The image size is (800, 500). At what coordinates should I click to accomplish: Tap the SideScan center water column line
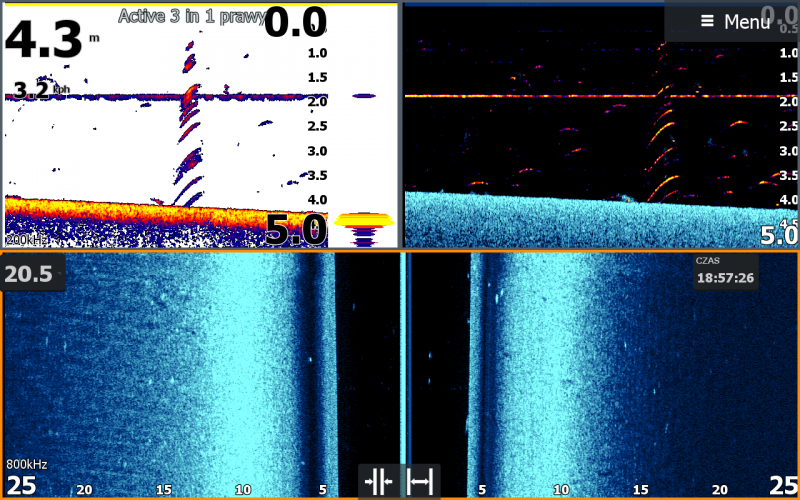pos(403,360)
